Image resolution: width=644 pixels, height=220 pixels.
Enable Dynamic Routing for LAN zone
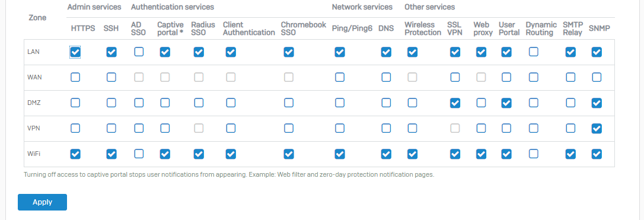pos(534,52)
